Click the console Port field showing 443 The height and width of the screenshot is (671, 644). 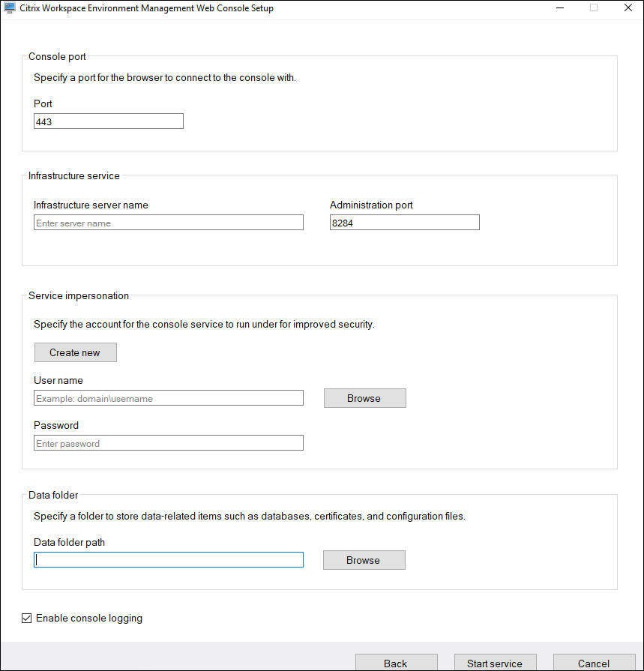coord(109,121)
